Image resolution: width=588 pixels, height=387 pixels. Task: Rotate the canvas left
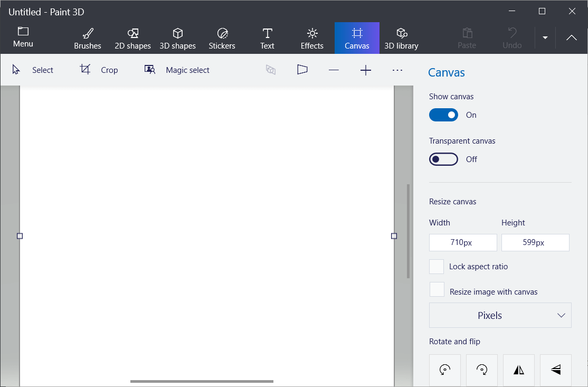pyautogui.click(x=445, y=370)
